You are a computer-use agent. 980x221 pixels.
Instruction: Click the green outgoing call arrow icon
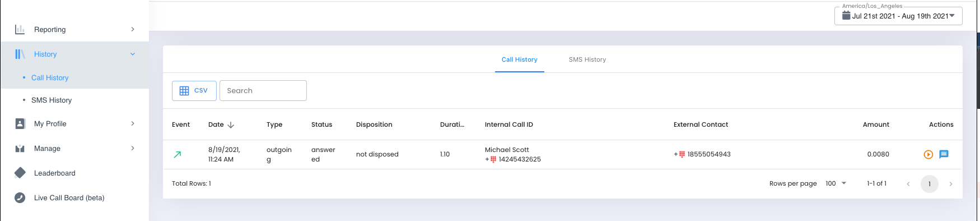(x=178, y=154)
